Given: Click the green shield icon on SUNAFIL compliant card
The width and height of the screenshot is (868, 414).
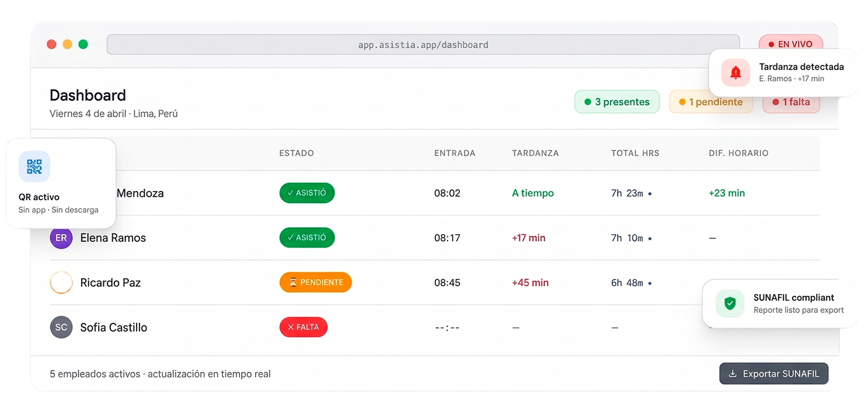Looking at the screenshot, I should pos(730,303).
